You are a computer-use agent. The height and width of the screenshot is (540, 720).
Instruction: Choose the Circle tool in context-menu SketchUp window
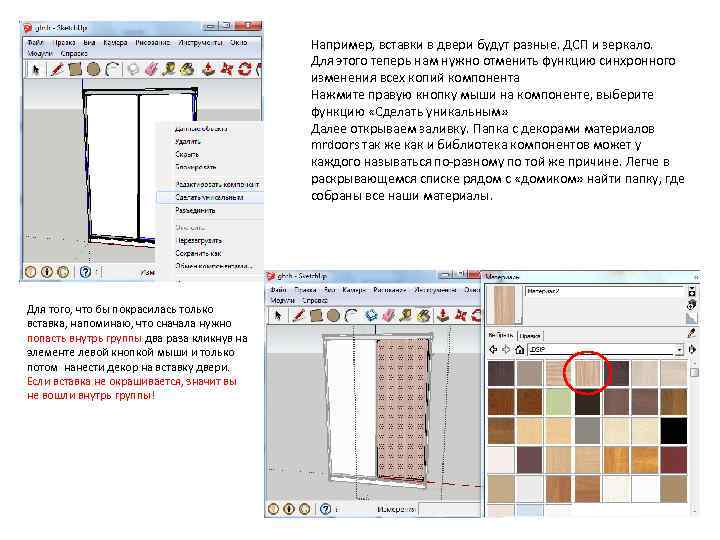tap(93, 69)
